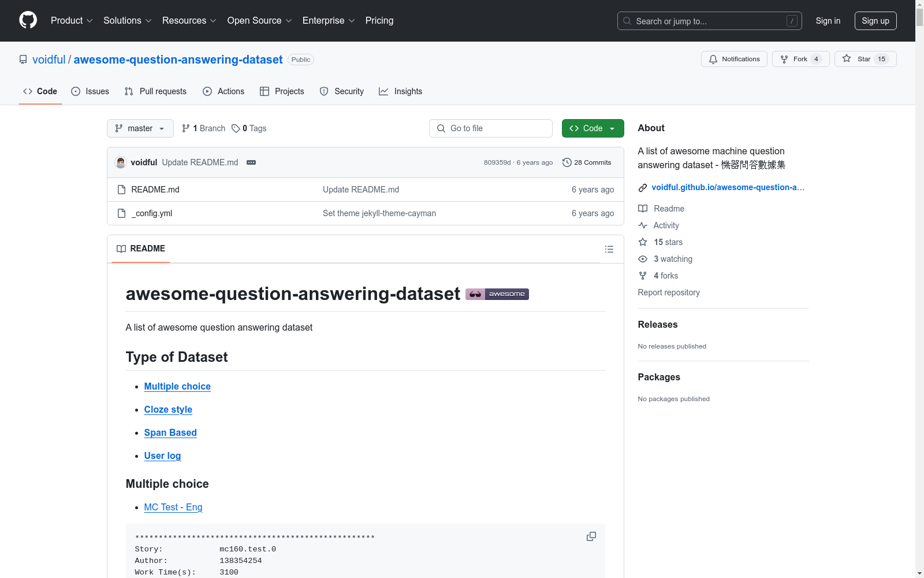Open the Projects tab
Screen dimensions: 924x578
(x=282, y=91)
